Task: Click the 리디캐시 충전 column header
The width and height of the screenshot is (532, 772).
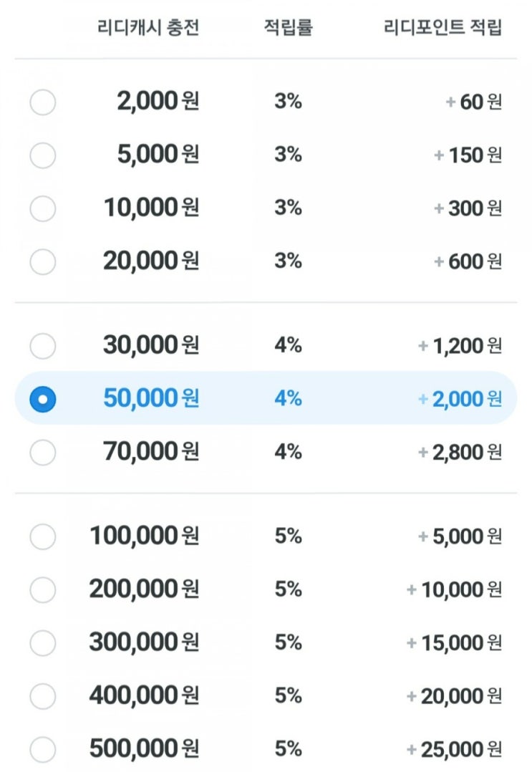Action: (148, 28)
